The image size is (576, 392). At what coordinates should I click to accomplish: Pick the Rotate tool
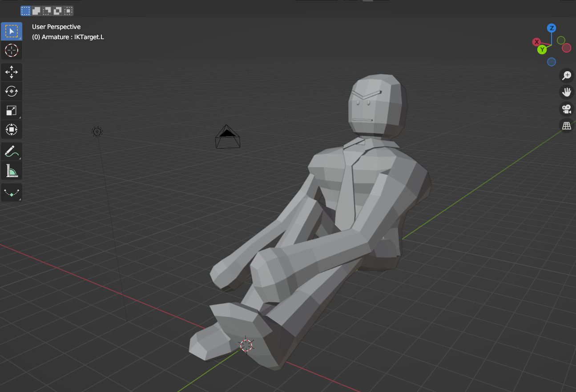click(x=12, y=91)
